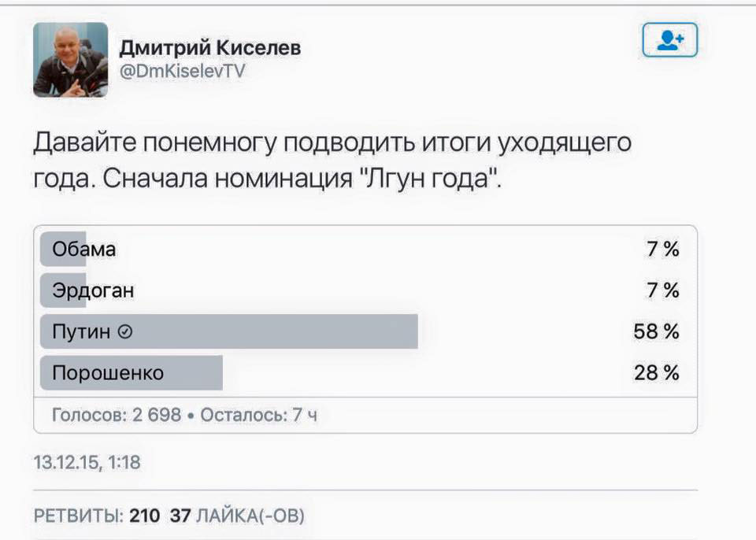Open Дмитрий Киселев profile avatar

click(71, 60)
